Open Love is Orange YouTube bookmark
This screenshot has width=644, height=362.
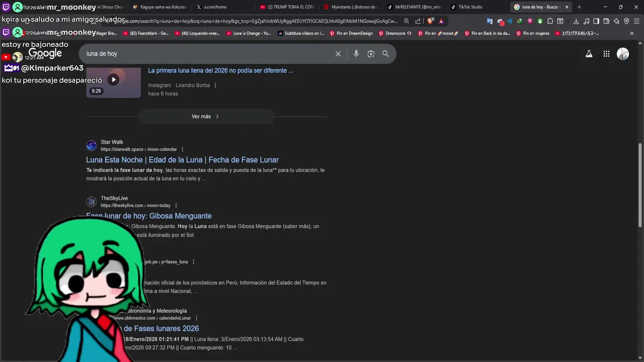[248, 33]
